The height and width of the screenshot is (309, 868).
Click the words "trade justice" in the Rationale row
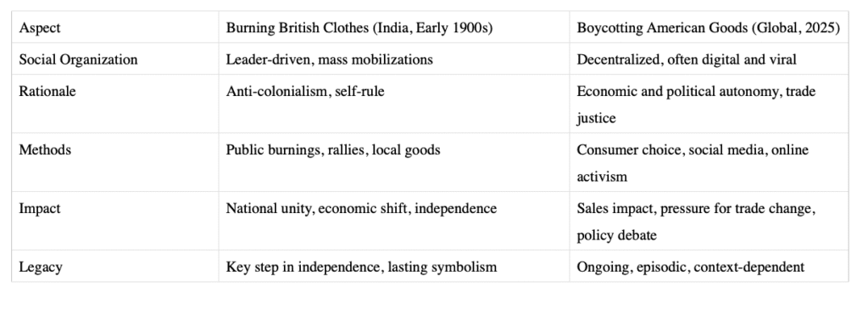[x=697, y=104]
